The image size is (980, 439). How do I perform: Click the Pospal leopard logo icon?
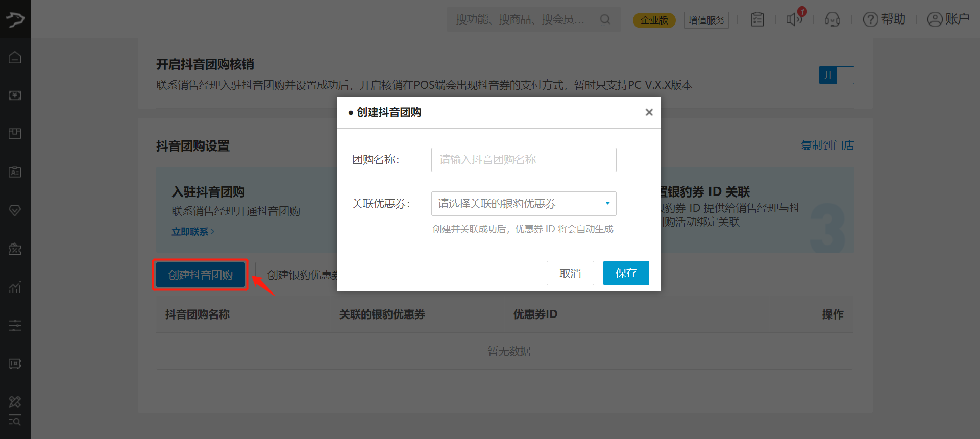click(15, 19)
